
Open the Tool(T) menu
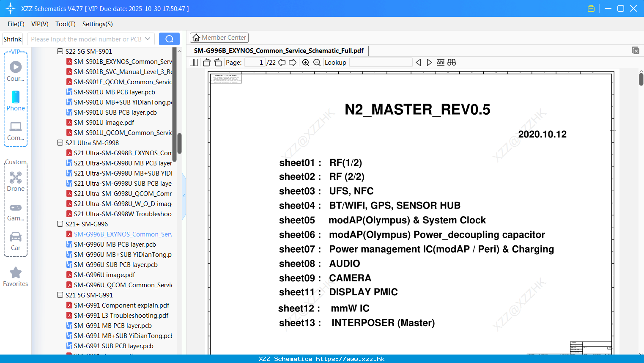[x=66, y=24]
